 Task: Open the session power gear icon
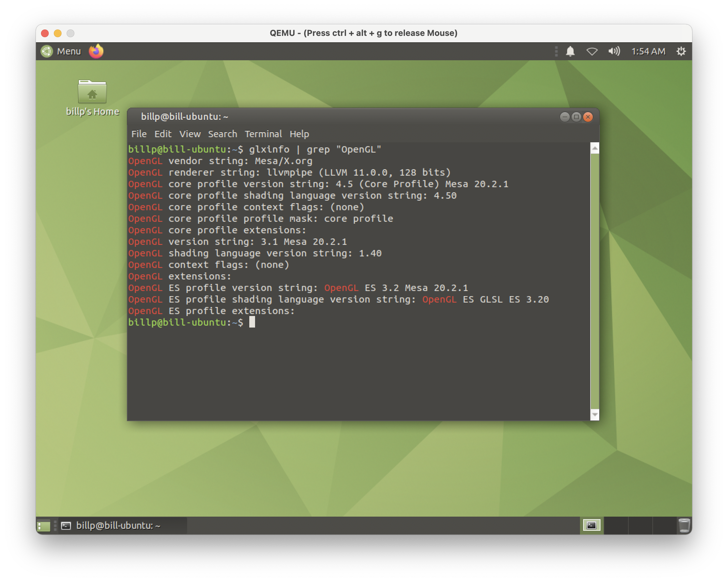coord(681,51)
